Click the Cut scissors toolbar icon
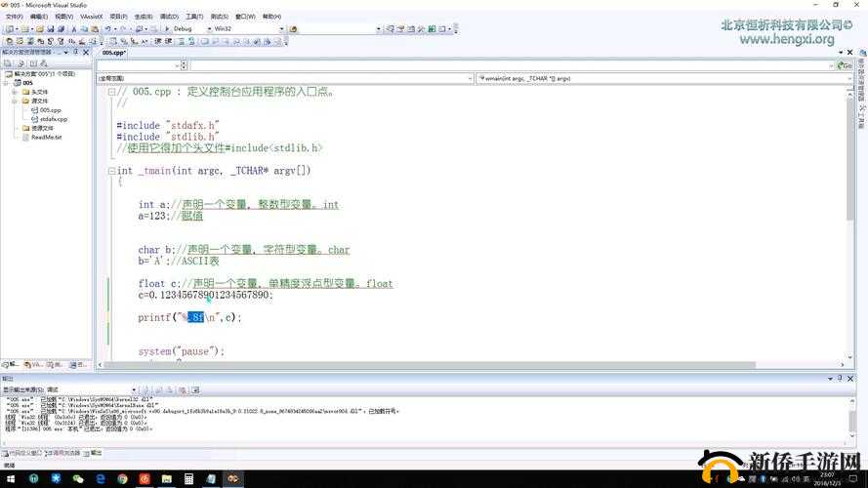Viewport: 868px width, 488px height. coord(73,29)
